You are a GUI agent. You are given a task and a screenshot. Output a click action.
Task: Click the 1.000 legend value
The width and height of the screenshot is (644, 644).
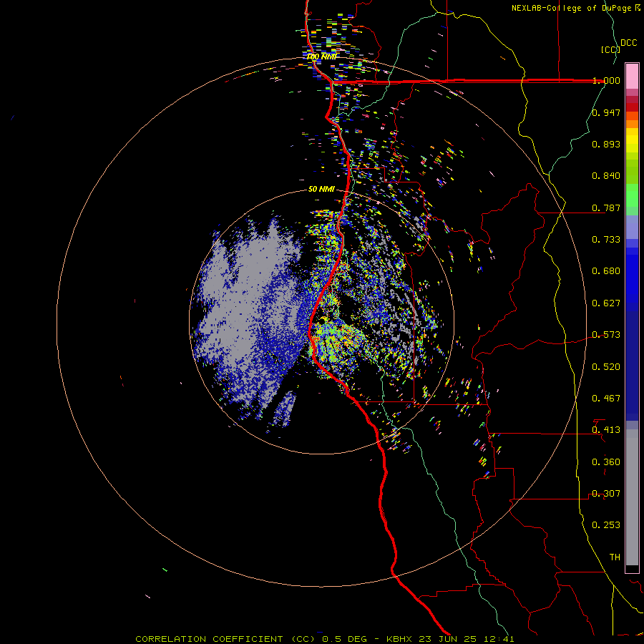(606, 80)
